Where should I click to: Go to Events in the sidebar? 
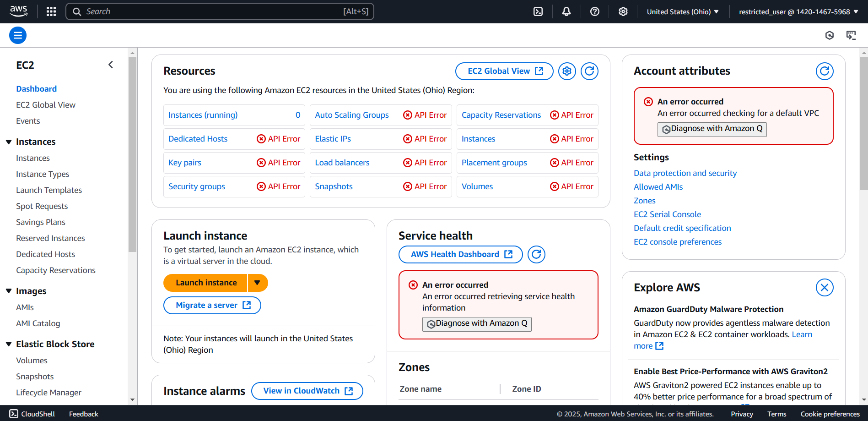[28, 121]
